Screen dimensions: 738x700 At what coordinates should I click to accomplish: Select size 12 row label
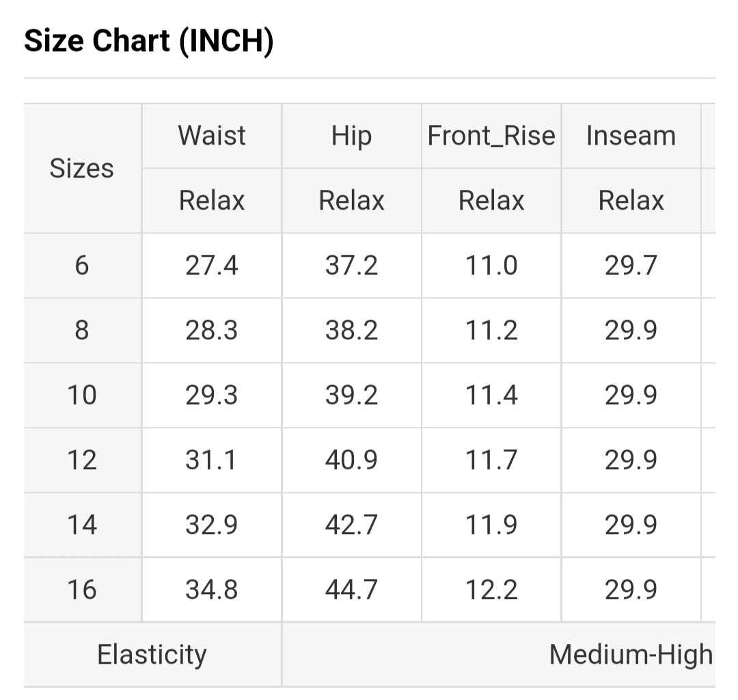point(82,460)
